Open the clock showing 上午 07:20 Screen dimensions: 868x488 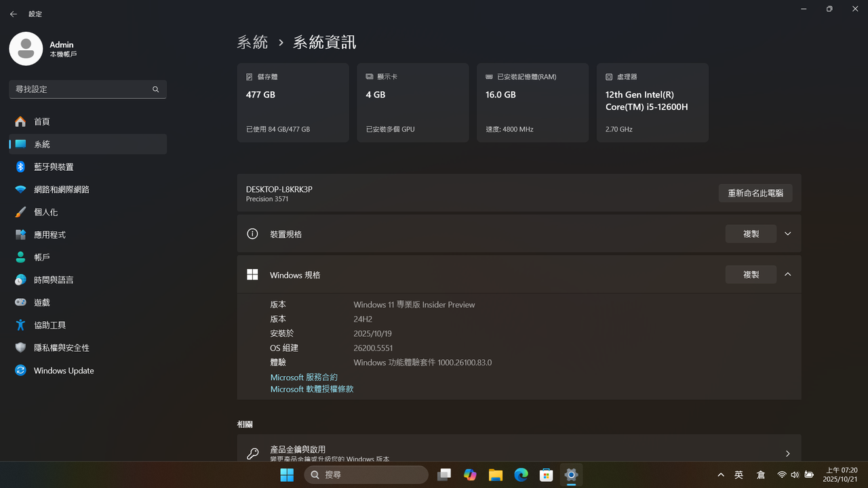tap(841, 474)
